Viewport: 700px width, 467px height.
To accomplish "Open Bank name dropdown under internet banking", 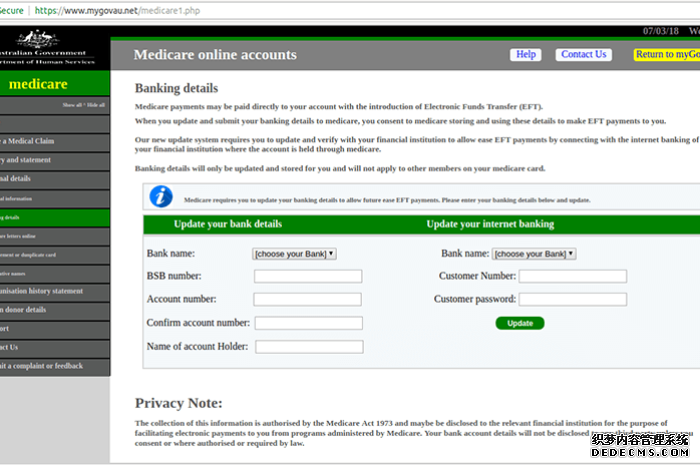I will click(x=534, y=254).
